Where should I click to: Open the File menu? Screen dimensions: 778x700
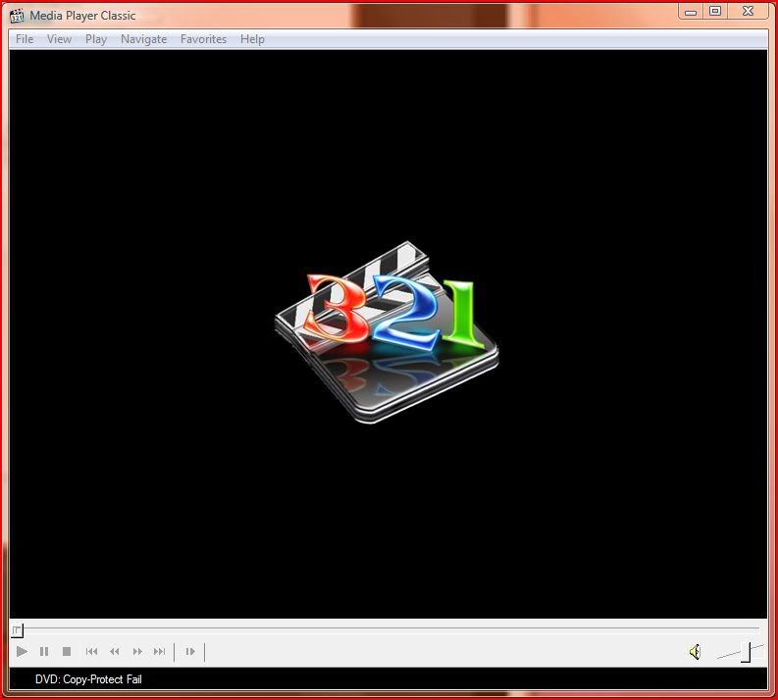point(25,39)
